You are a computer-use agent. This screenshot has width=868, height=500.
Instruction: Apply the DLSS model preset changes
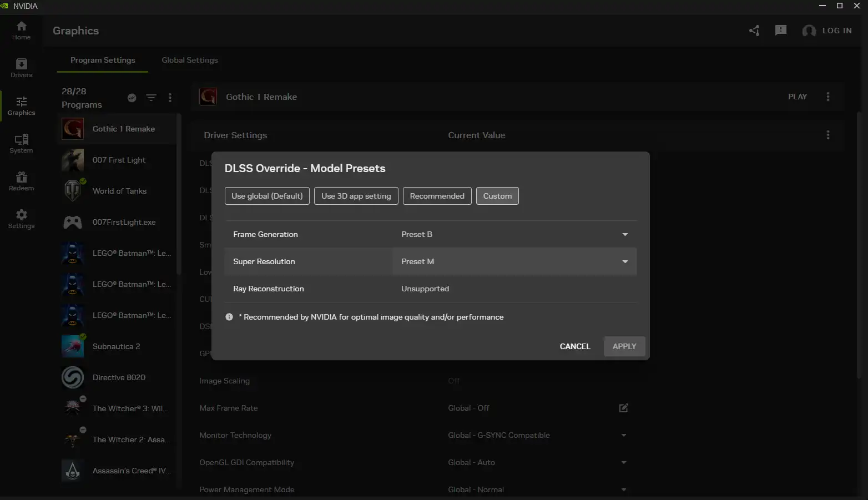[x=624, y=346]
